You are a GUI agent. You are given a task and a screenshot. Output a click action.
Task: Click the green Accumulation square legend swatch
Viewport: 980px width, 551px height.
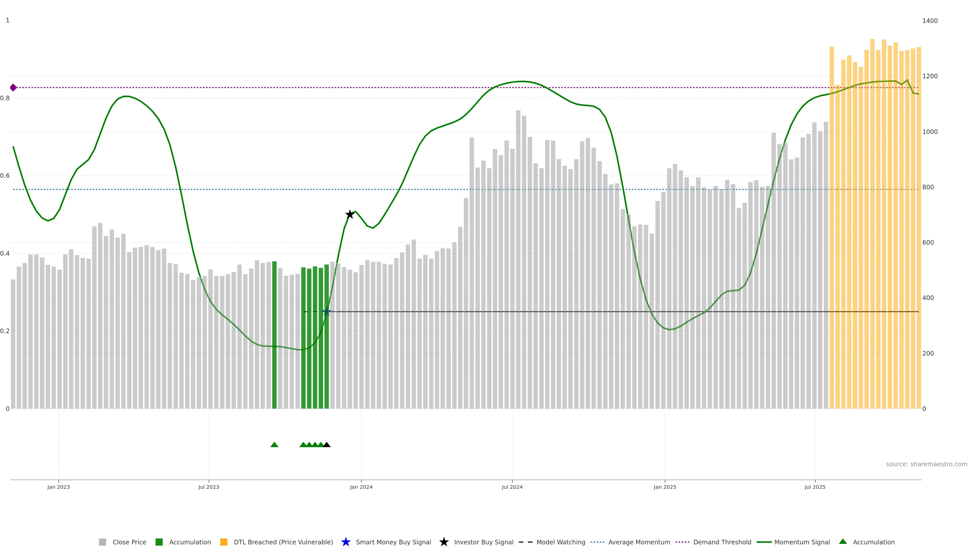(x=159, y=542)
